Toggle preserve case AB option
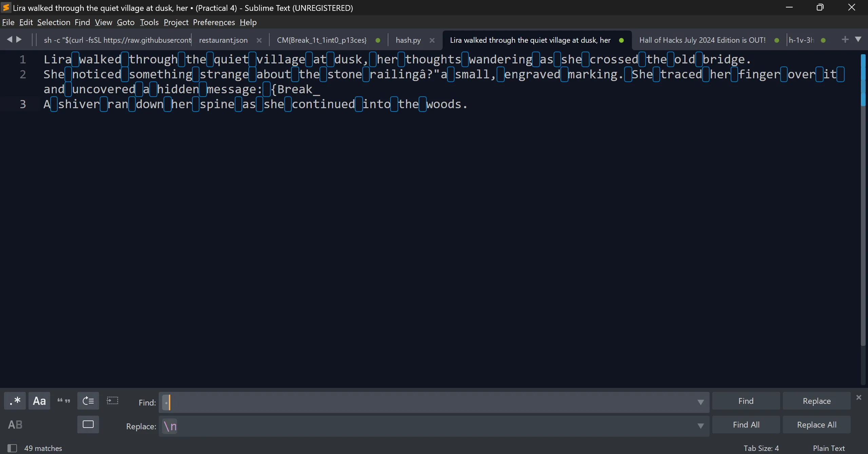Viewport: 868px width, 454px height. tap(15, 425)
